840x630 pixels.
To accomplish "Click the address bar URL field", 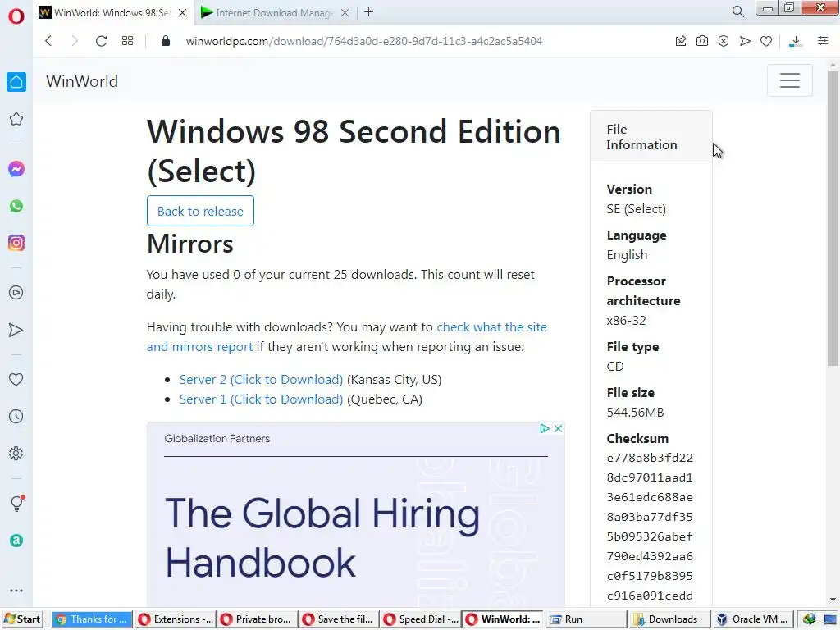I will 364,41.
